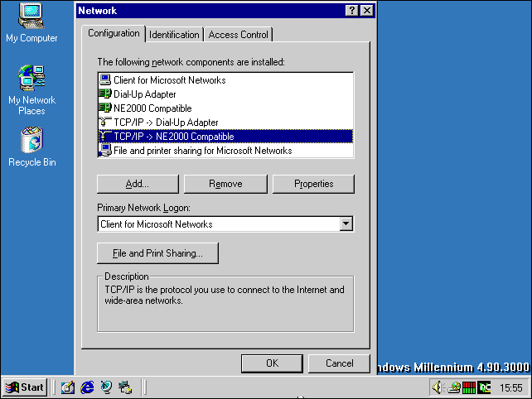Click the Client for Microsoft Networks icon
Screen dimensions: 532x399
pos(105,79)
